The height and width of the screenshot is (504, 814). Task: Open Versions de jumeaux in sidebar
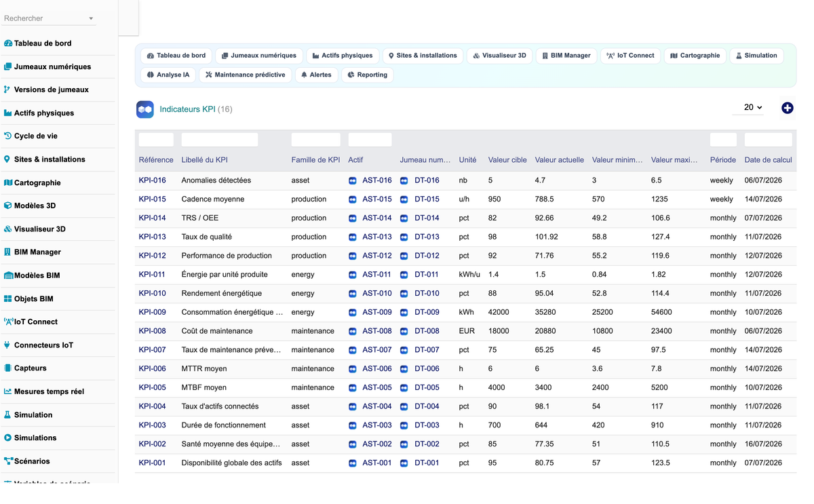click(x=46, y=90)
